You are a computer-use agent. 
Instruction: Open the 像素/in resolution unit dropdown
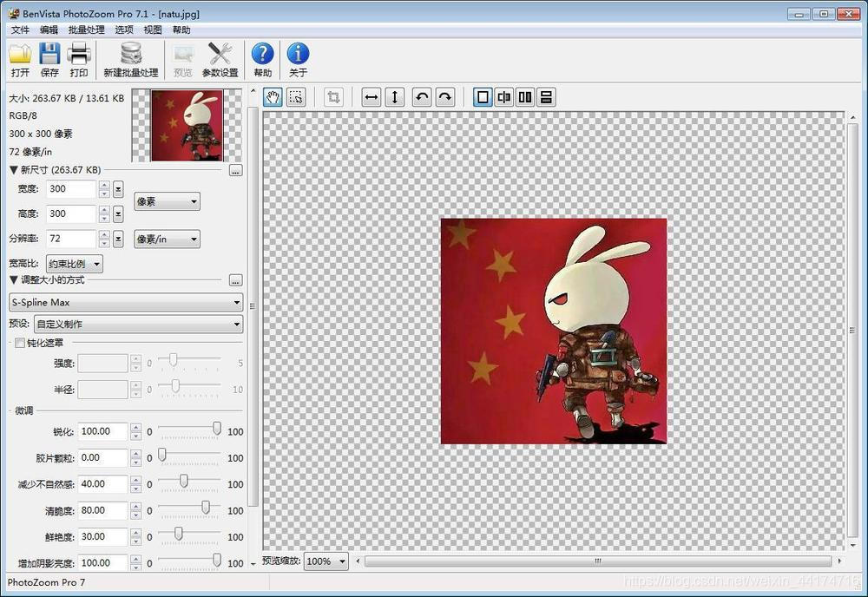tap(168, 239)
